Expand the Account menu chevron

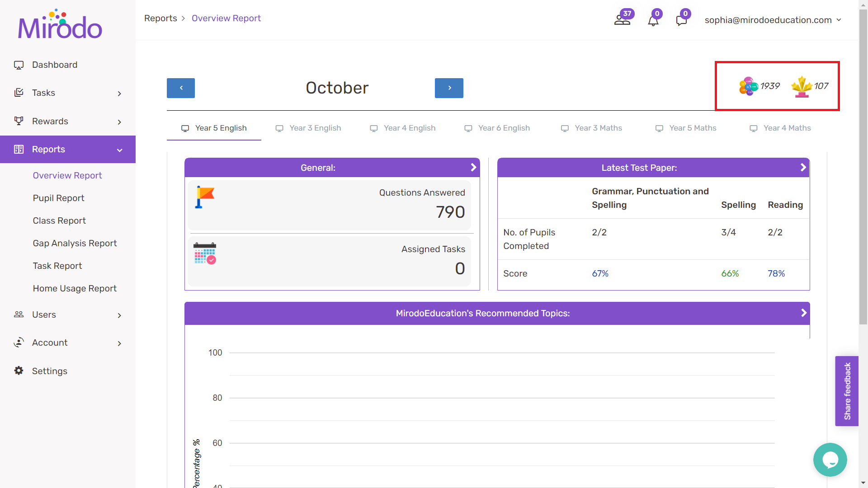119,343
